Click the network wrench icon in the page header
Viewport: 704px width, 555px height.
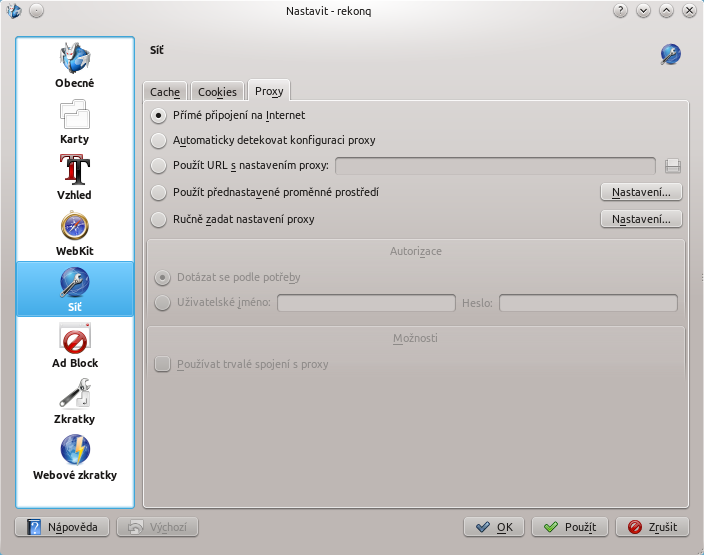(x=670, y=54)
